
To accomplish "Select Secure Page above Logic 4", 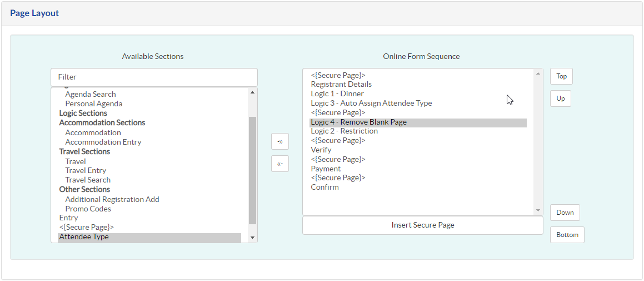I will (338, 113).
